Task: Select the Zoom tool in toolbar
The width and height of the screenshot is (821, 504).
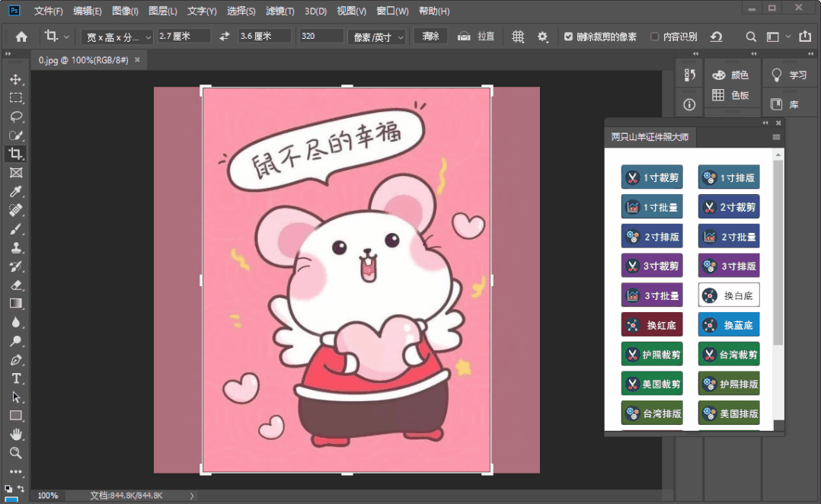Action: 15,453
